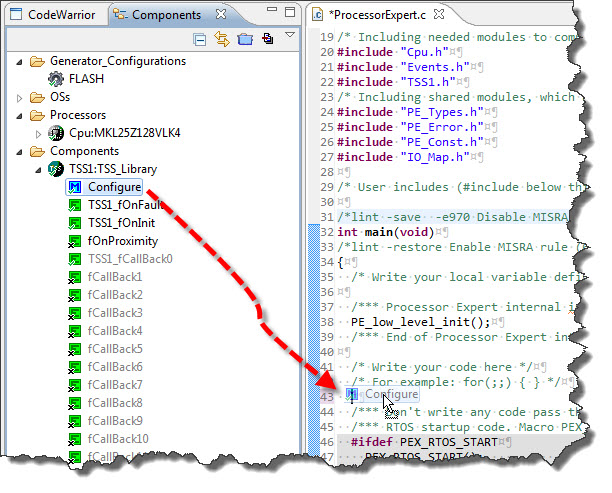Click the FLASH configuration gear icon
Screen dimensions: 612x493
[x=56, y=79]
